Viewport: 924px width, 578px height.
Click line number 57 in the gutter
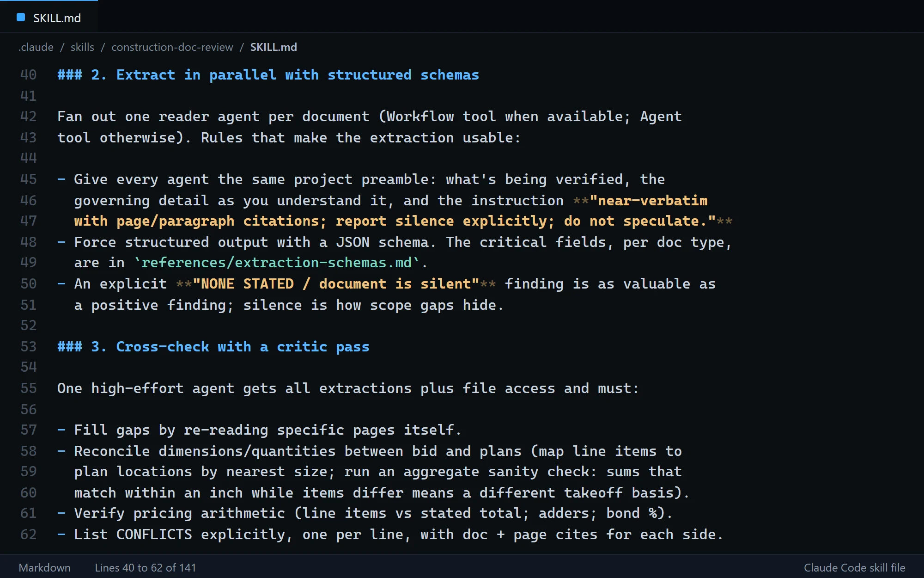point(29,430)
